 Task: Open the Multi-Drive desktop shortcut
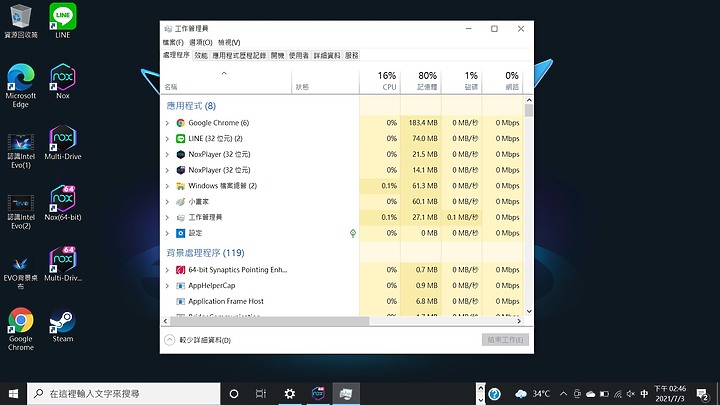click(x=62, y=142)
